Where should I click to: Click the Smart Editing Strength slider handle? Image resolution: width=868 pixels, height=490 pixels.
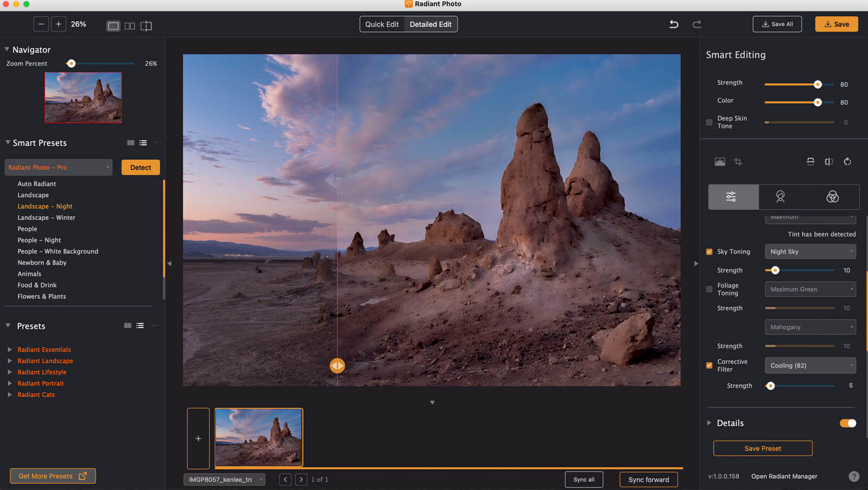click(x=818, y=85)
